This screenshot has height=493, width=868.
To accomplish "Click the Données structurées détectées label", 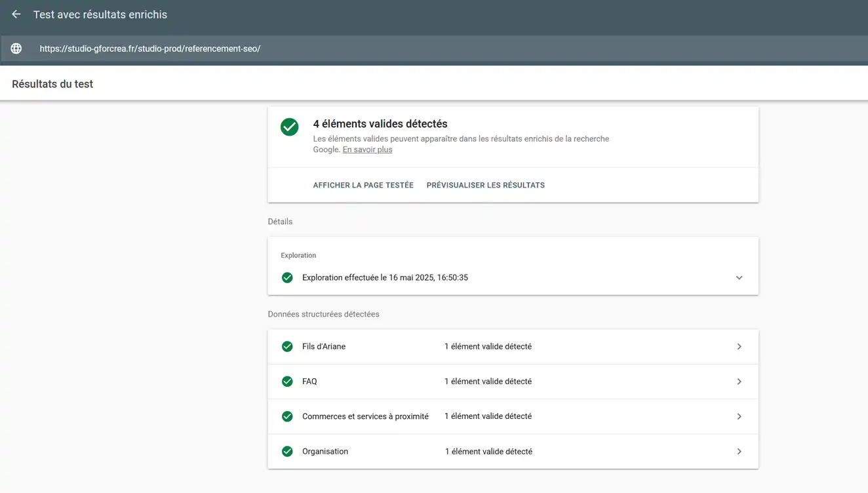I will (x=323, y=314).
